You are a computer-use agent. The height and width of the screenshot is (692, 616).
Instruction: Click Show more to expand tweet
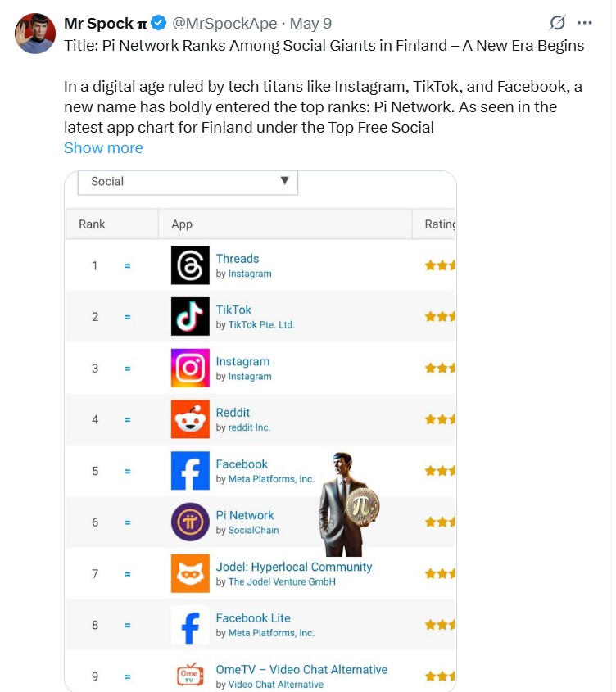(103, 148)
